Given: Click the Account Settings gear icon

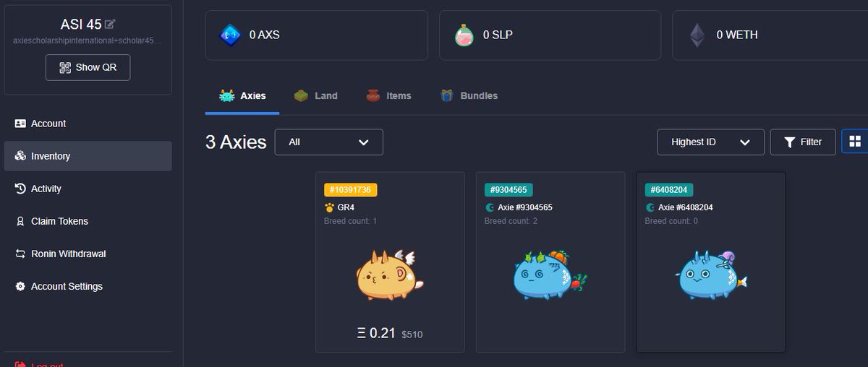Looking at the screenshot, I should [x=20, y=286].
